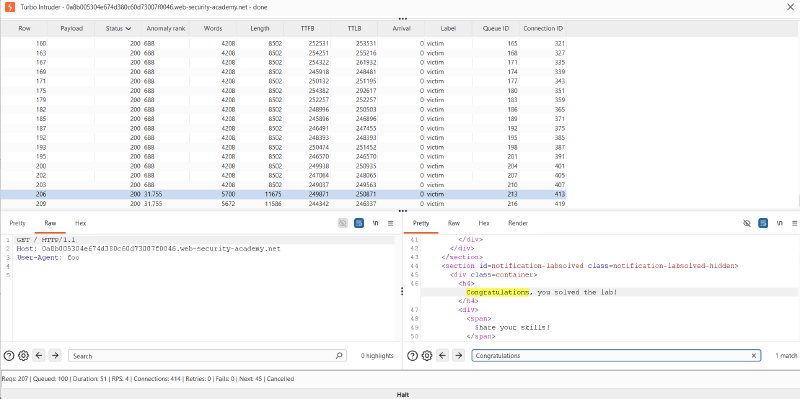Click the 'Share your skills!' response line
The height and width of the screenshot is (399, 800).
tap(513, 327)
